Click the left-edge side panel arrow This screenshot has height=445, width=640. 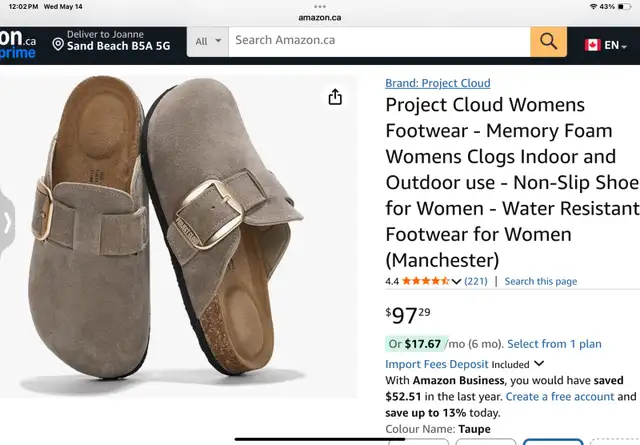(x=7, y=223)
